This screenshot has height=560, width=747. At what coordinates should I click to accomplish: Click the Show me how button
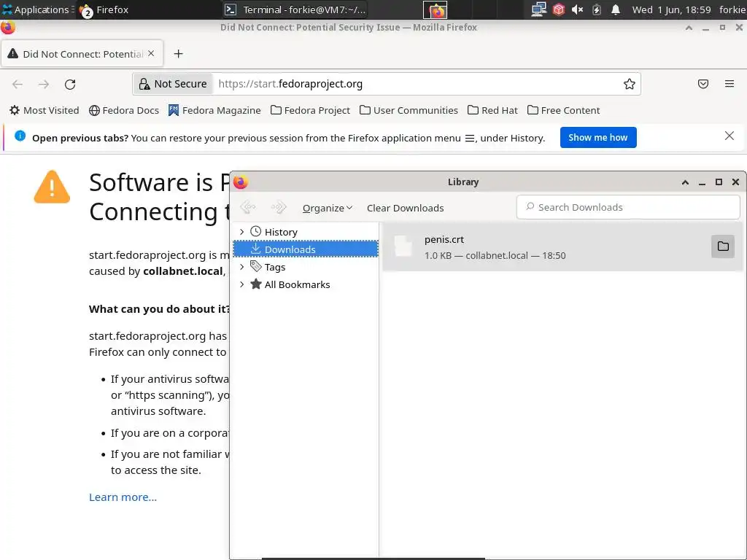click(598, 138)
